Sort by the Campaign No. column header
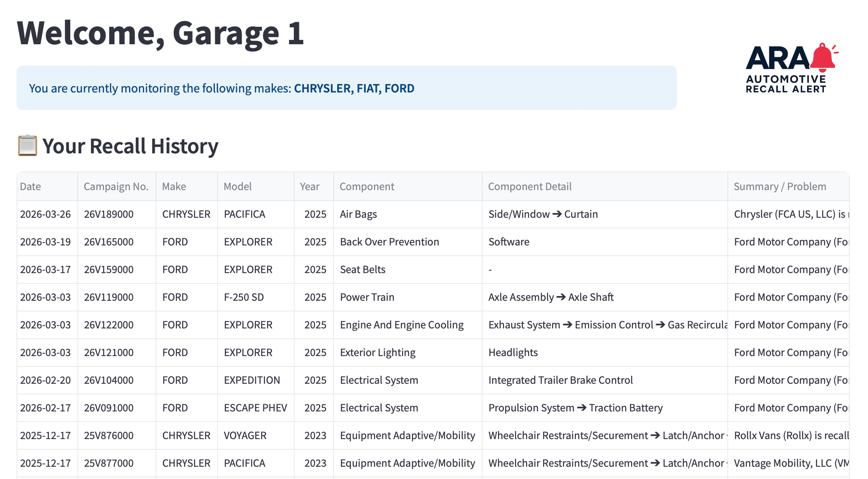The height and width of the screenshot is (479, 868). pyautogui.click(x=116, y=187)
